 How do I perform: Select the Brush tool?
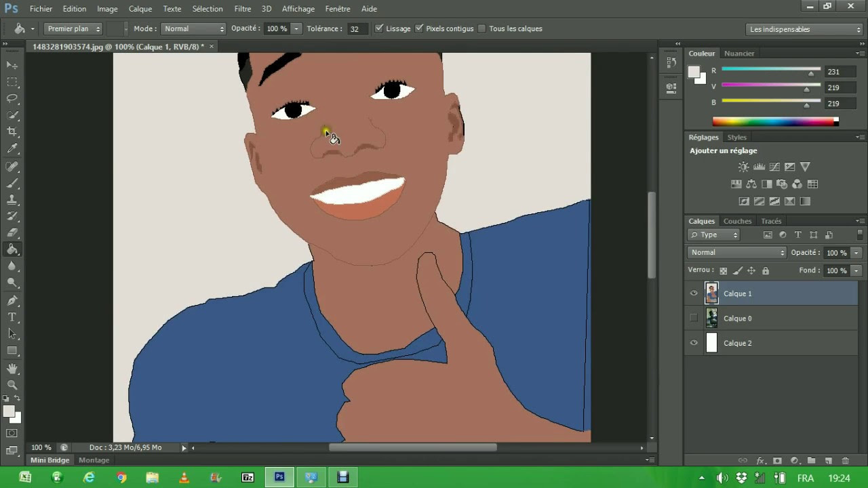click(12, 183)
